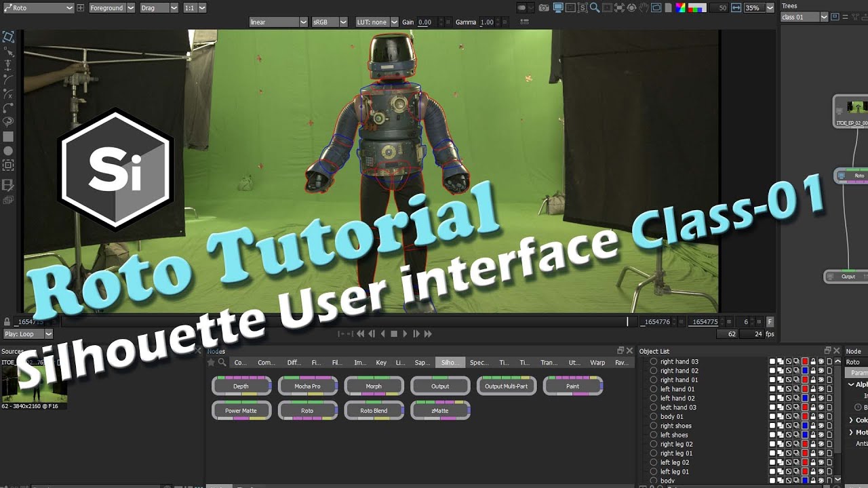868x488 pixels.
Task: Click the search icon in Nodes panel
Action: click(222, 362)
